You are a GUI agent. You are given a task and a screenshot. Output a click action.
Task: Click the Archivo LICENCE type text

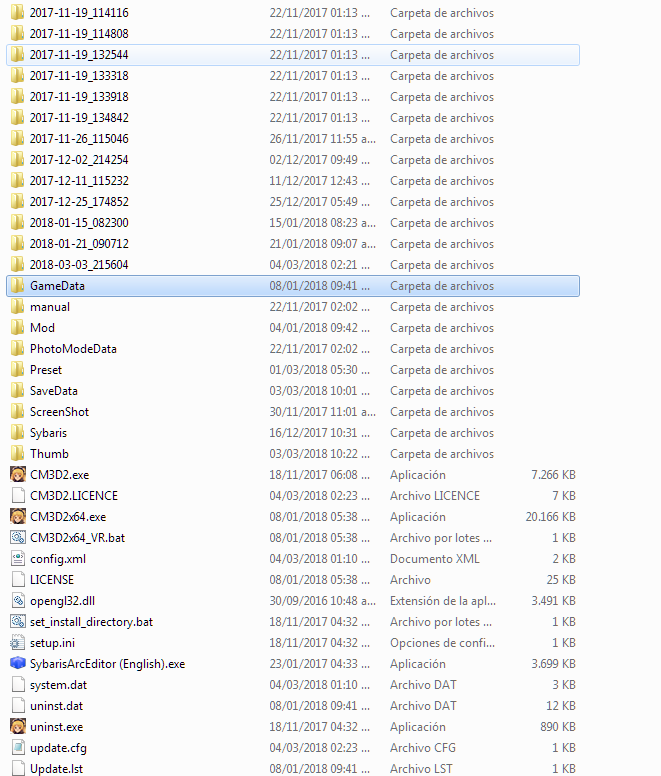[x=435, y=496]
